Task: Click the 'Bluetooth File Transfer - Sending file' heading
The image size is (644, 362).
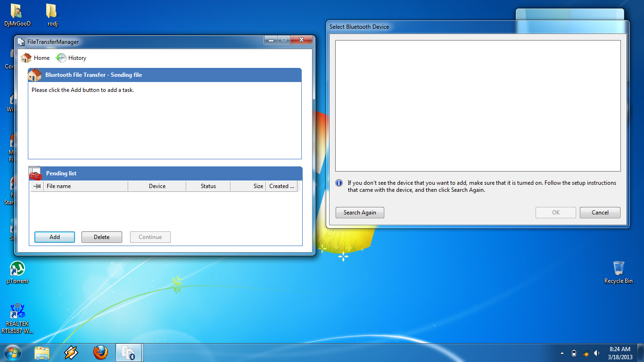Action: click(93, 75)
